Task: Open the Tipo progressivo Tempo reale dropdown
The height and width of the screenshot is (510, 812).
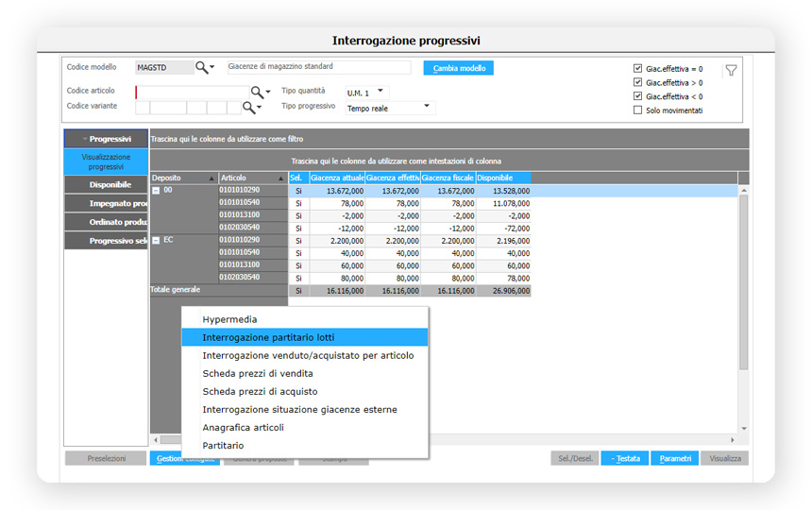Action: coord(427,106)
